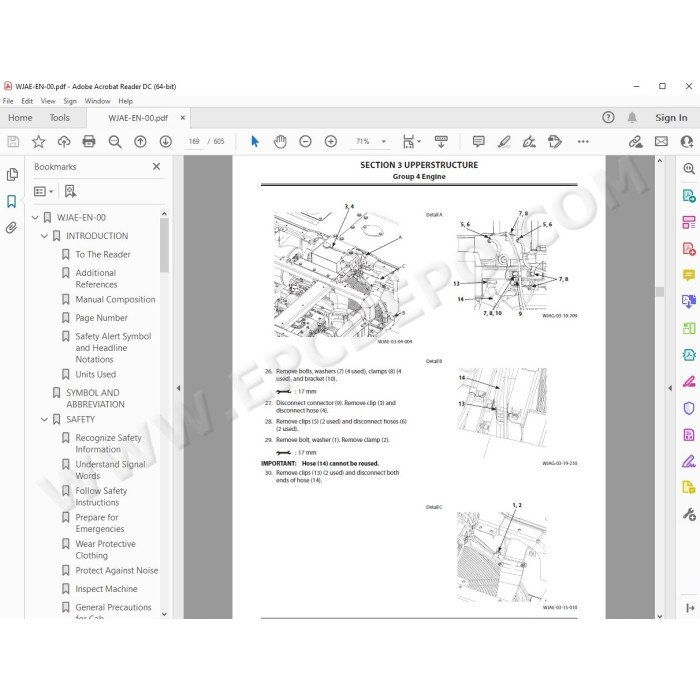This screenshot has width=700, height=700.
Task: Open the Sign/draw tool
Action: tap(529, 142)
